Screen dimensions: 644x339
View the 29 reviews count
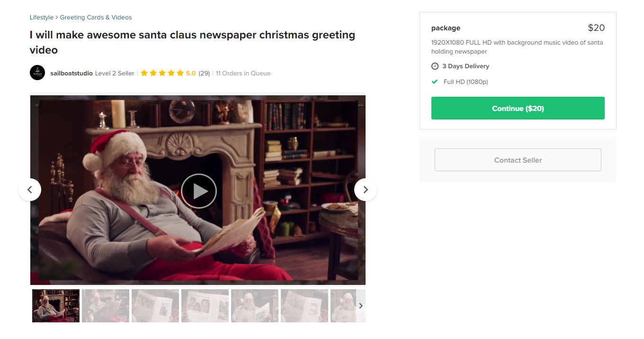(204, 73)
